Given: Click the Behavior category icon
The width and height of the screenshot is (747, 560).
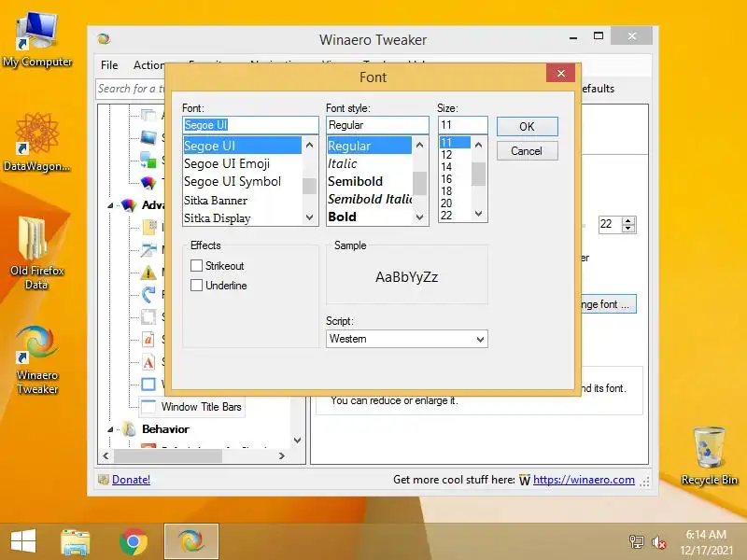Looking at the screenshot, I should click(129, 429).
